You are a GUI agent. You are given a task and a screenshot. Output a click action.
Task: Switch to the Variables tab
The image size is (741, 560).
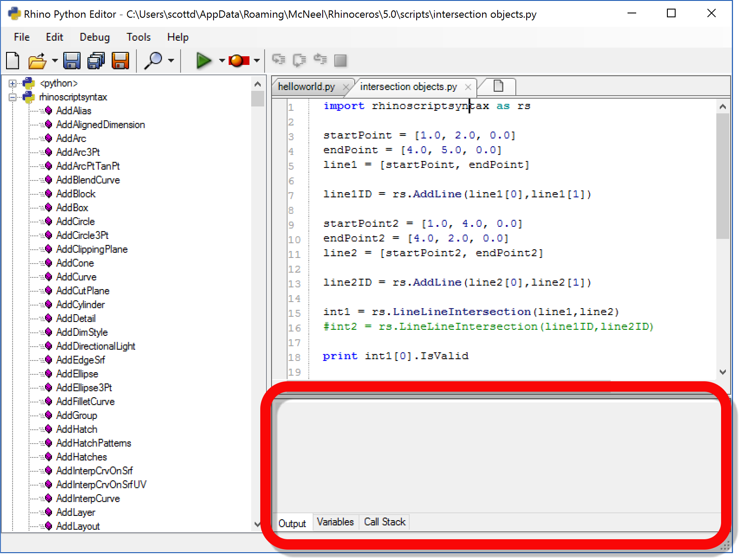[335, 522]
